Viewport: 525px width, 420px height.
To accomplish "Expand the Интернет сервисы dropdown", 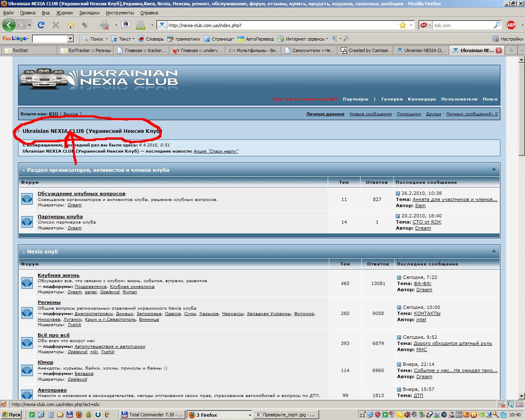I will point(327,39).
